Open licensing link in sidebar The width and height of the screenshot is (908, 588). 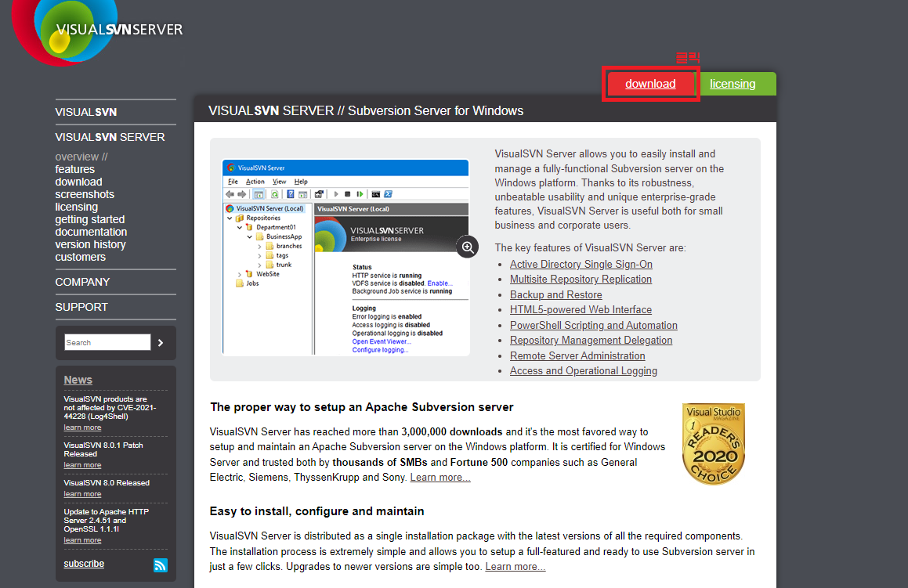click(x=77, y=207)
